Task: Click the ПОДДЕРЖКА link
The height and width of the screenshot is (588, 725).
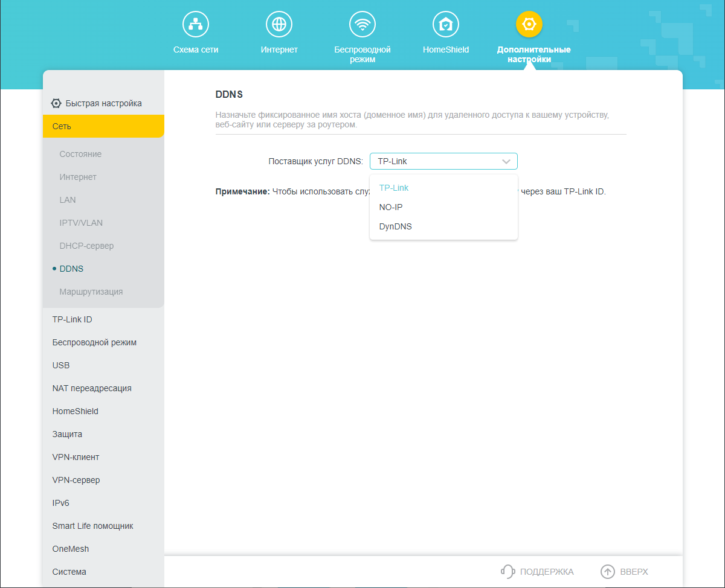Action: 547,572
